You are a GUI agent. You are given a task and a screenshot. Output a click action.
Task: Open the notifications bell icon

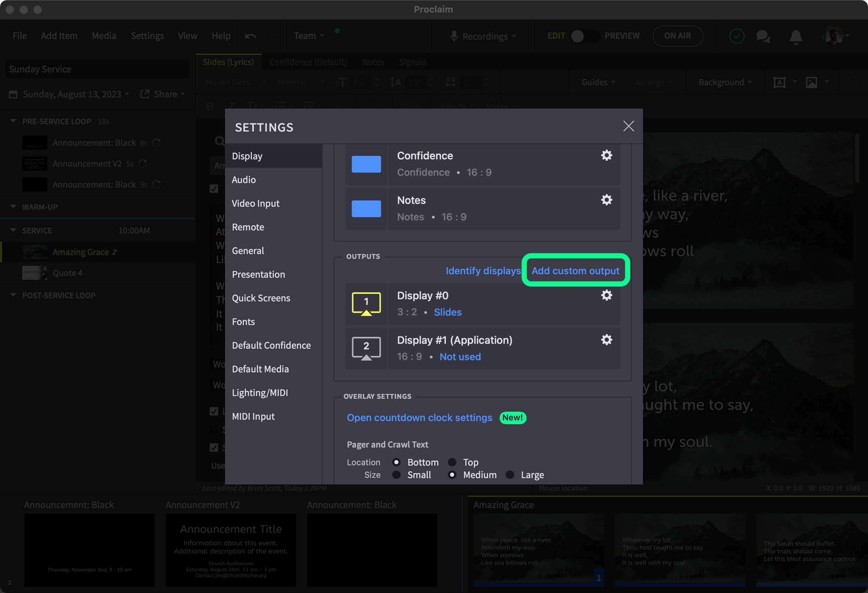tap(796, 36)
